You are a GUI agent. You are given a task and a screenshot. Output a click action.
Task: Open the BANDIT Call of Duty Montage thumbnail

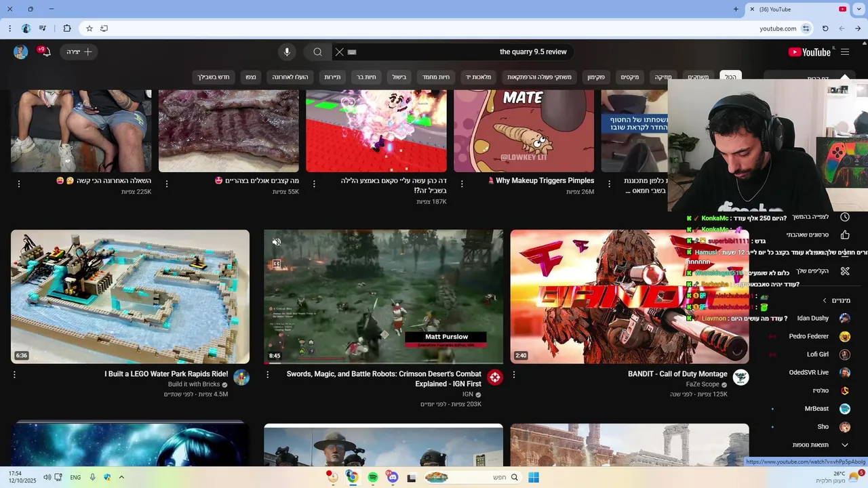click(x=629, y=297)
